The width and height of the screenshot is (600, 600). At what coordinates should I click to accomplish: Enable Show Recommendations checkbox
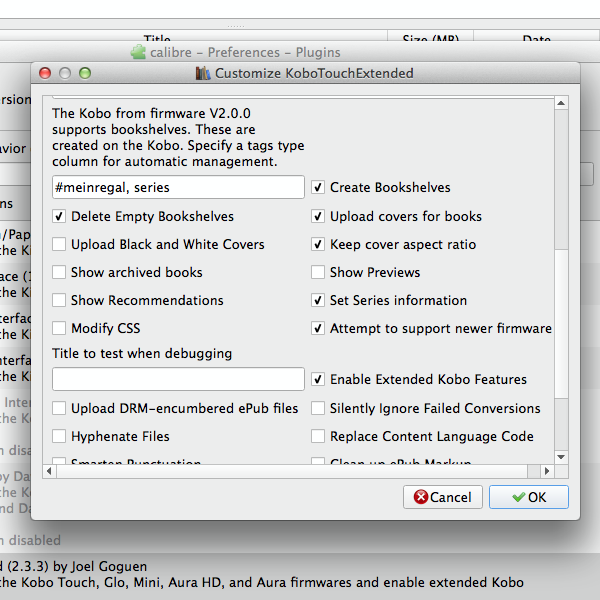[59, 300]
